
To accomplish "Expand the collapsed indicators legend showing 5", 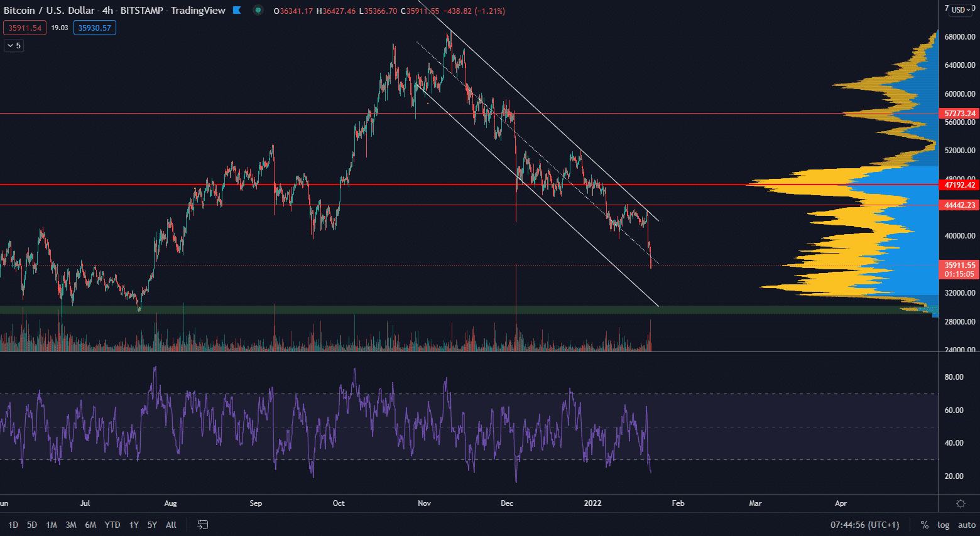I will pos(14,45).
